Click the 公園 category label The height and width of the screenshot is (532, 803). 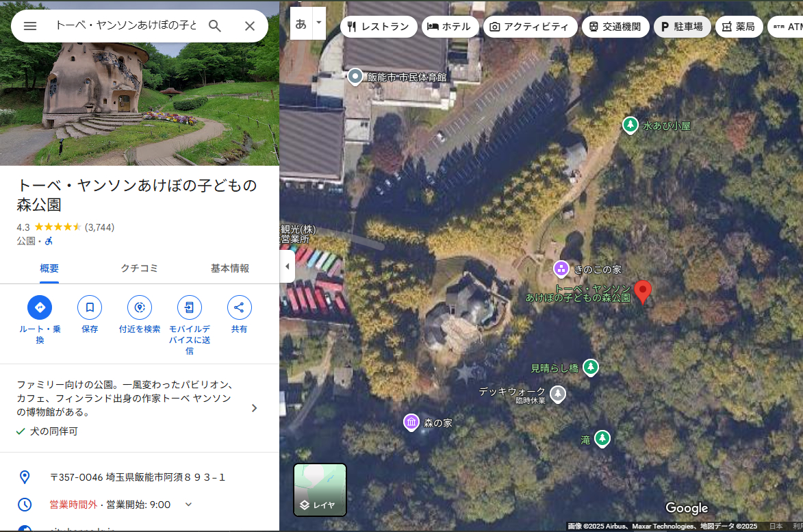point(25,241)
